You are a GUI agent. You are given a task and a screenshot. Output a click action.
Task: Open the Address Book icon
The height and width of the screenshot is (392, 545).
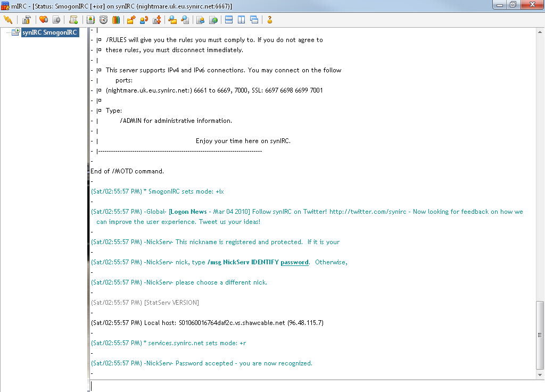[x=90, y=20]
